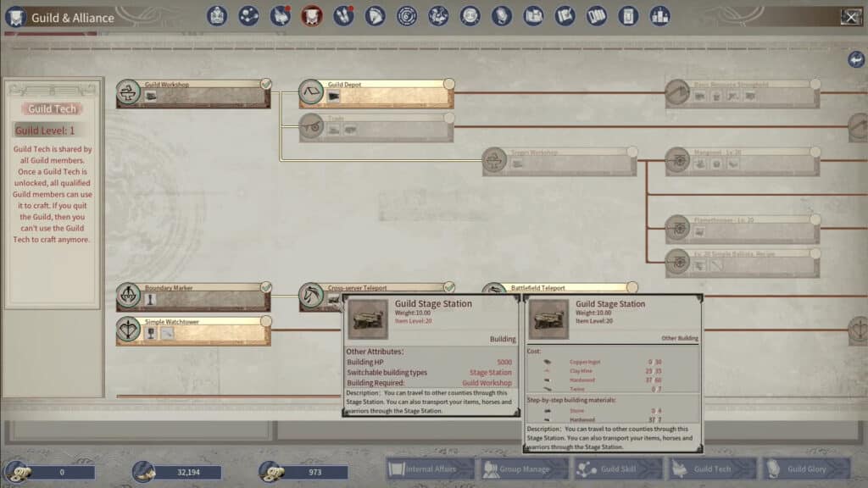This screenshot has height=488, width=868.
Task: Toggle the Boundary Marker checkmark
Action: coord(266,287)
